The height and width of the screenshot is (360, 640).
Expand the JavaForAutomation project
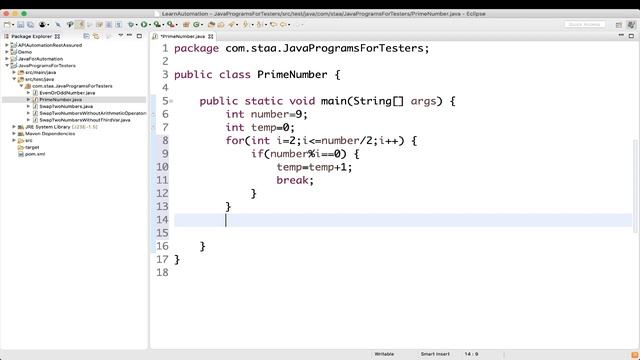(7, 59)
